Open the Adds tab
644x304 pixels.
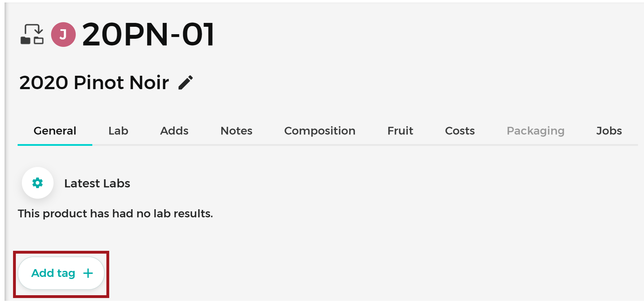pos(174,131)
